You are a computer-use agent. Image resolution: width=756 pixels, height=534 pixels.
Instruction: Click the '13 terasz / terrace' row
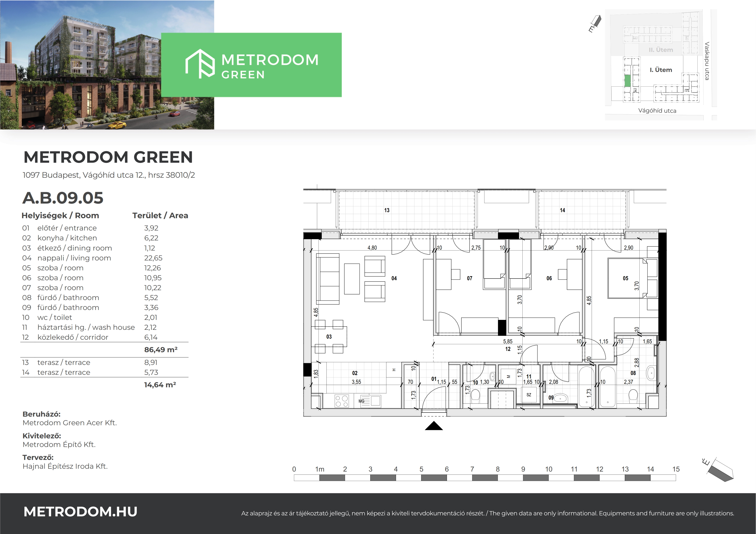104,362
